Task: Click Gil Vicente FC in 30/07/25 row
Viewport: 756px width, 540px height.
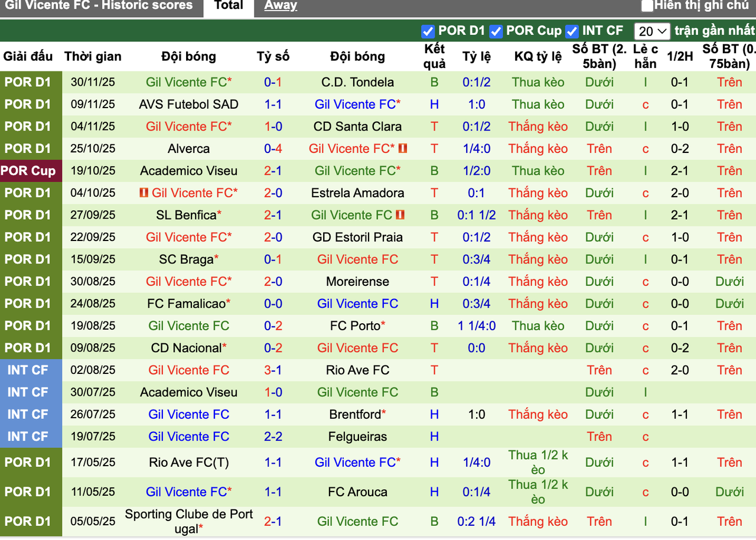Action: 357,392
